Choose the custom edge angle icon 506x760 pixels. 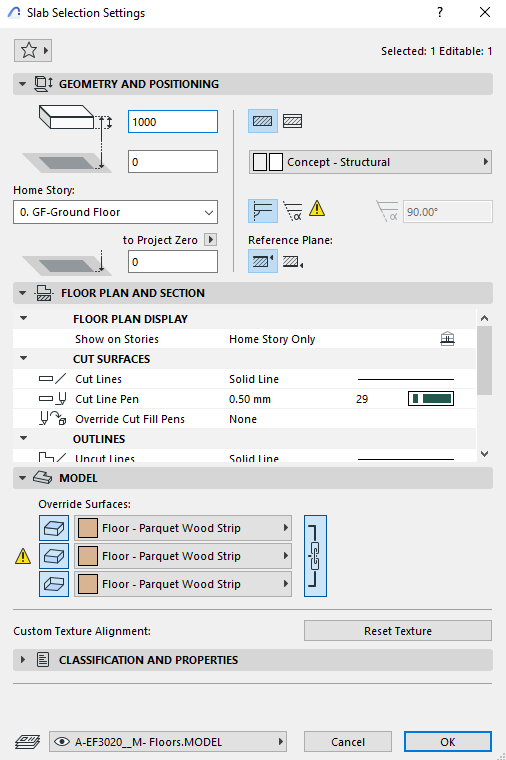[293, 212]
